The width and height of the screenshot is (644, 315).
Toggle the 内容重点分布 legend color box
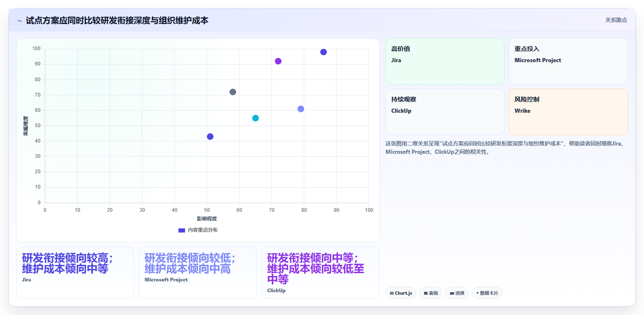pos(182,230)
